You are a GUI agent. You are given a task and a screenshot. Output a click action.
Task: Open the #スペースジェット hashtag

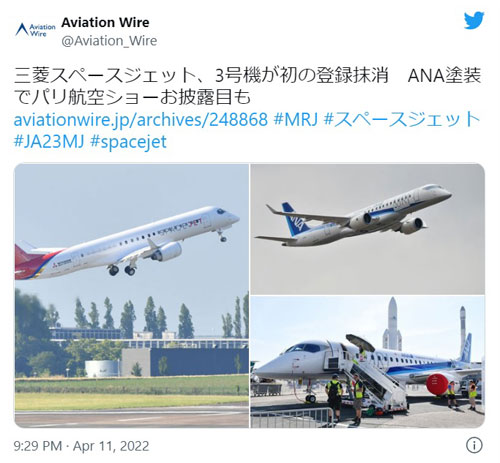402,119
